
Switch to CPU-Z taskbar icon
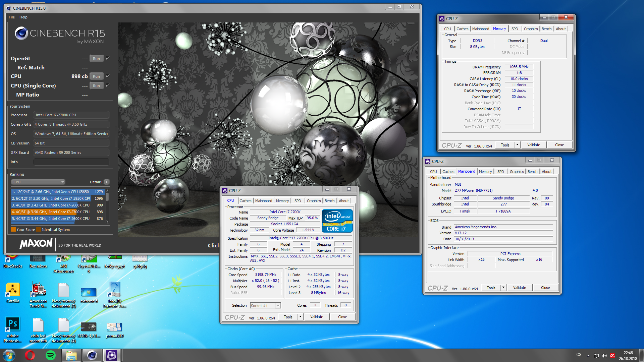112,355
